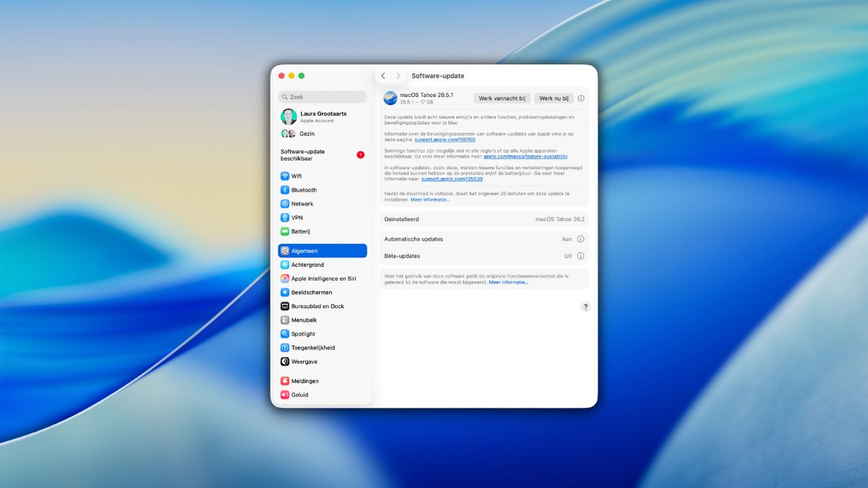Click the Automatische updates row label
This screenshot has width=868, height=488.
pos(414,239)
